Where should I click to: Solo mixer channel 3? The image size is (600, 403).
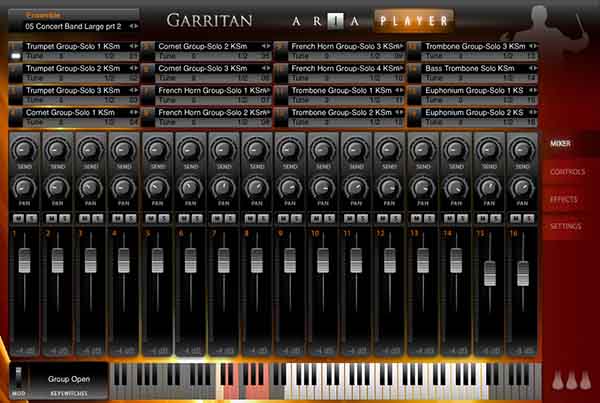[96, 217]
